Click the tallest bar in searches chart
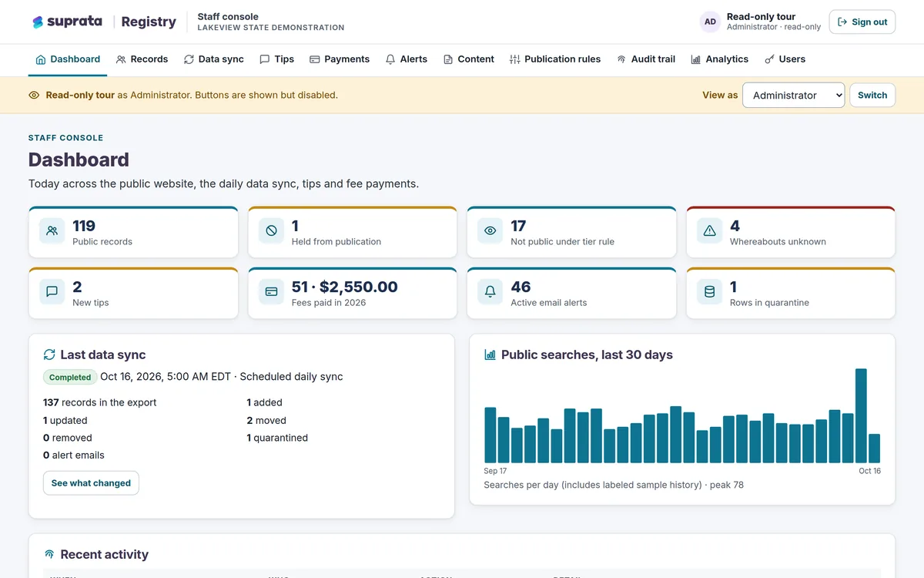The height and width of the screenshot is (578, 924). 861,415
